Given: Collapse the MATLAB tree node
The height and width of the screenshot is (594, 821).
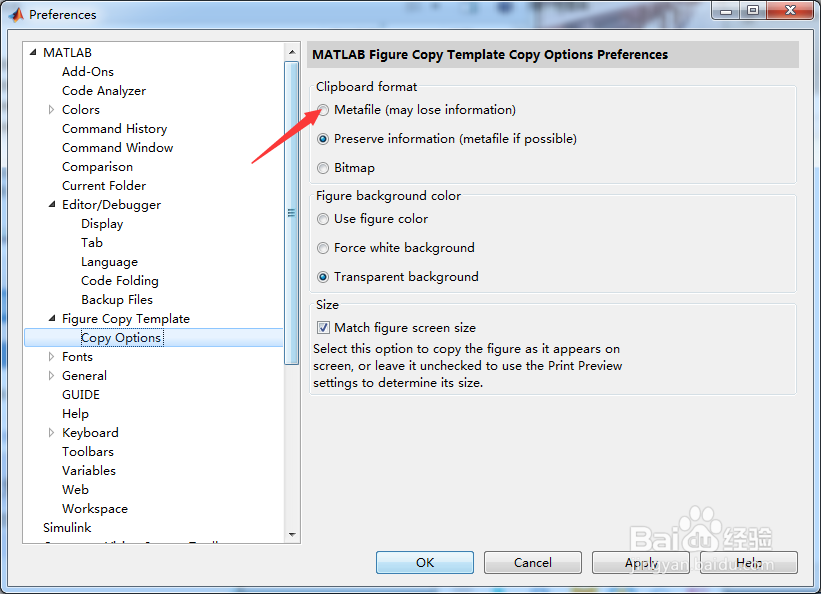Looking at the screenshot, I should pos(33,52).
